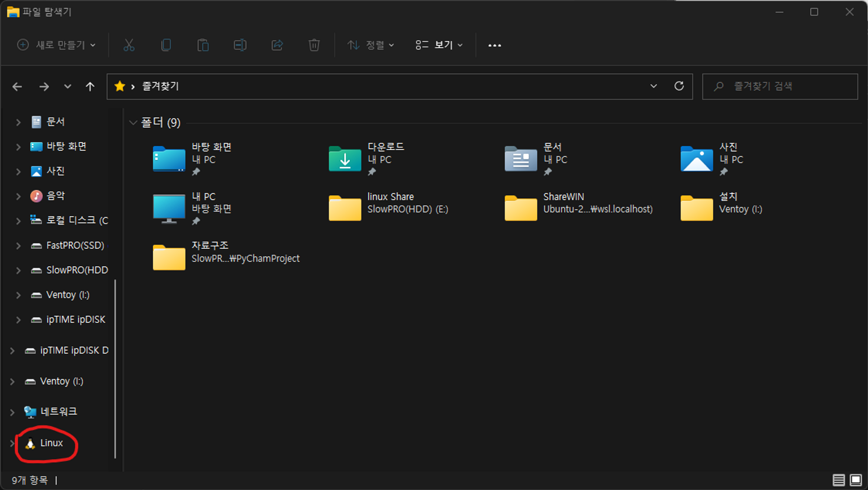The height and width of the screenshot is (490, 868).
Task: Collapse the 폴더 (9) group header
Action: (x=133, y=123)
